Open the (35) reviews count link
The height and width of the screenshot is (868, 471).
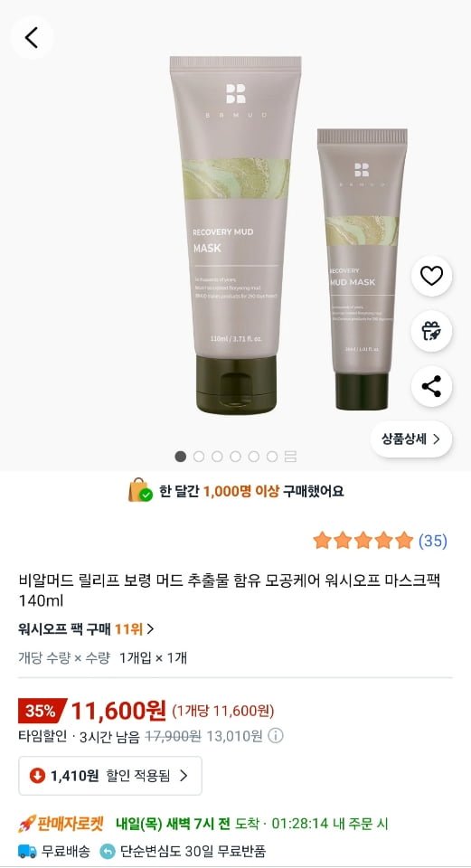coord(432,541)
